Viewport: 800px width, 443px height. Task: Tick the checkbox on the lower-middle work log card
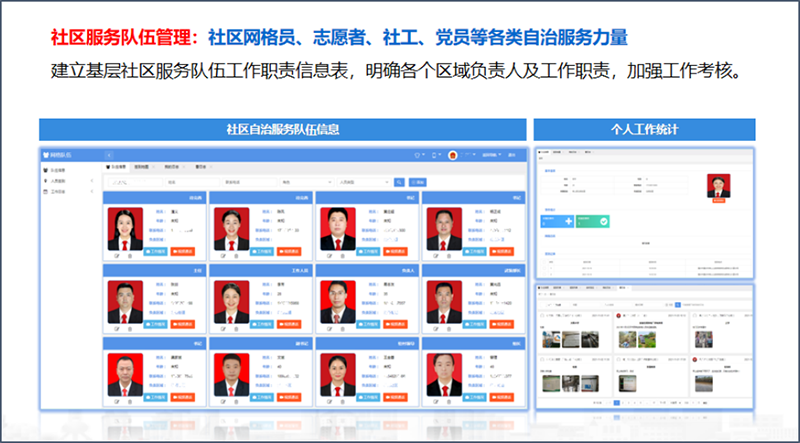618,359
